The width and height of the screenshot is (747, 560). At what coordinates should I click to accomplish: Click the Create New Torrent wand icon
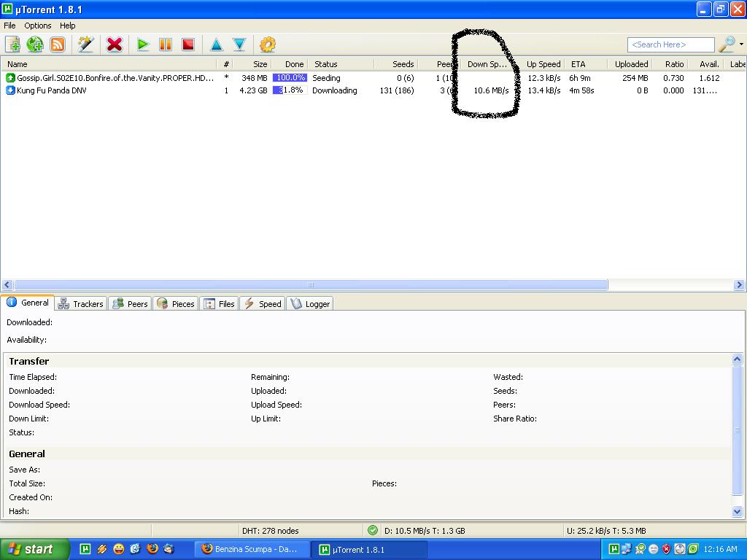point(86,44)
